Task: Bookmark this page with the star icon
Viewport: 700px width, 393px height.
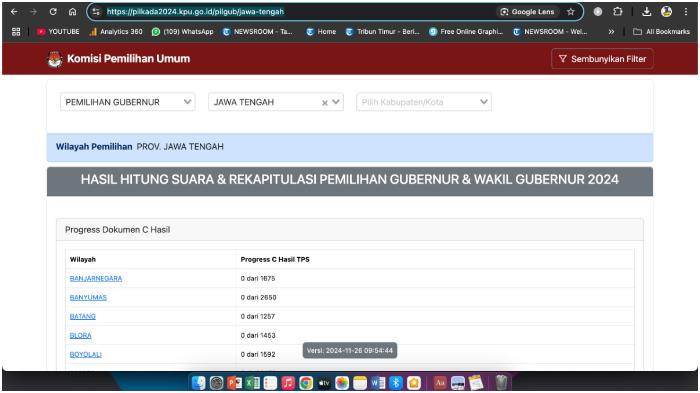Action: (x=571, y=12)
